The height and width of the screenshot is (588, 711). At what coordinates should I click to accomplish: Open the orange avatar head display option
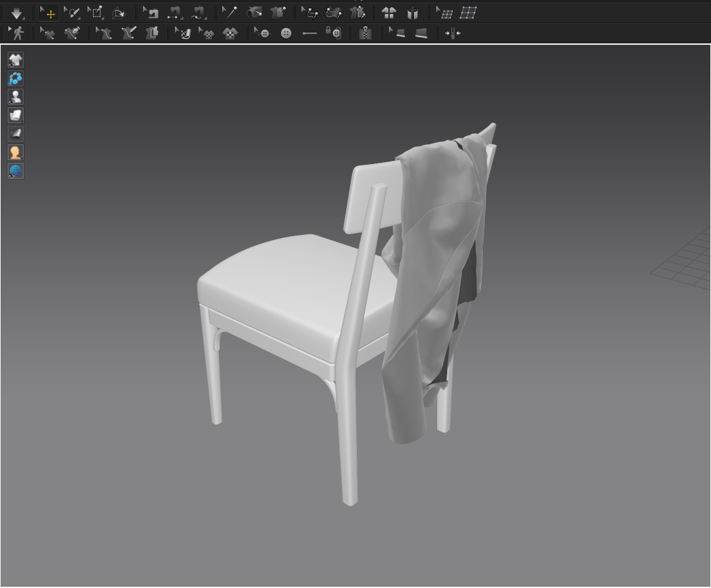point(15,152)
